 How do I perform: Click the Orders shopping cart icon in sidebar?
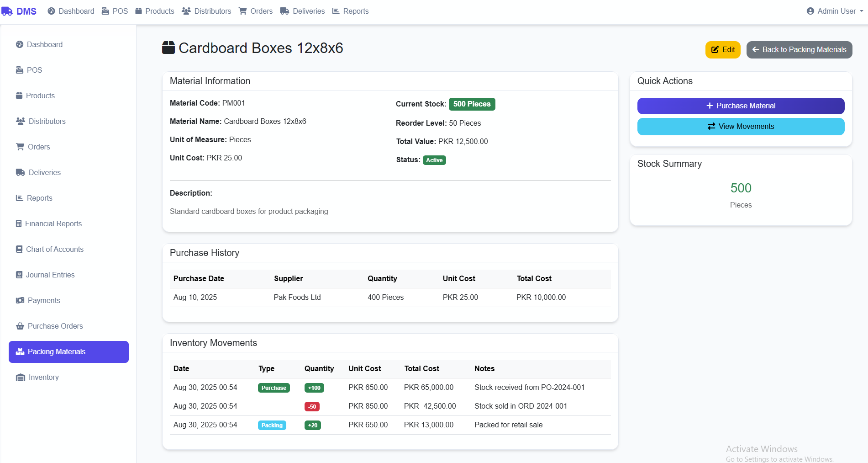(20, 147)
